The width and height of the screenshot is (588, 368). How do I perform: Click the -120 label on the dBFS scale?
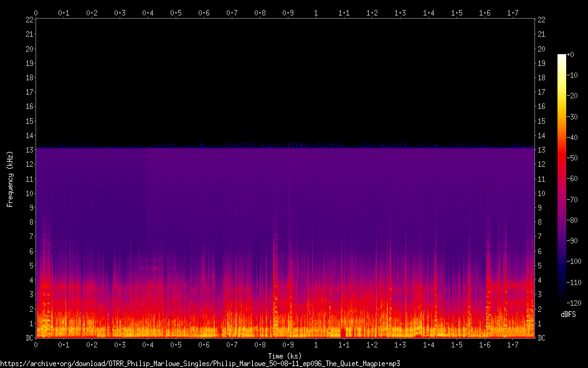click(x=576, y=303)
